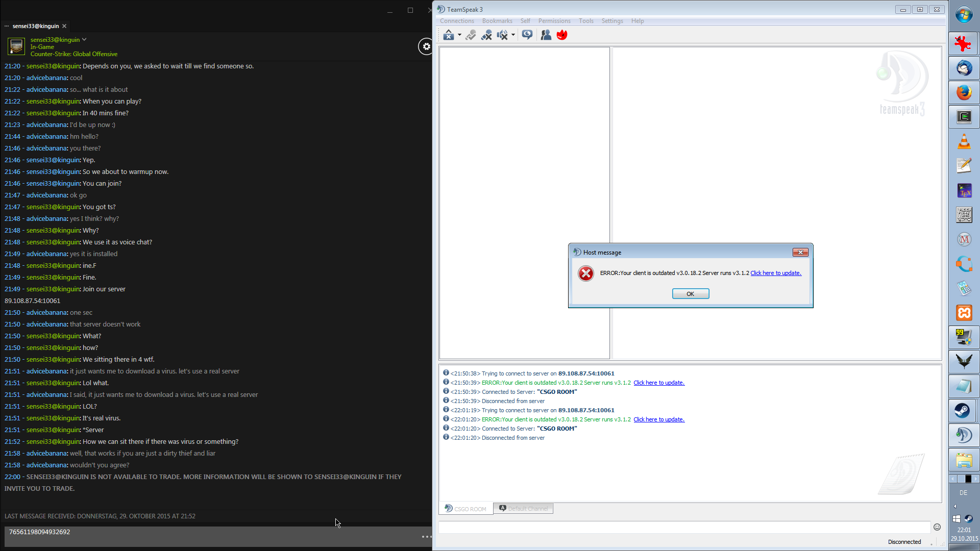Image resolution: width=980 pixels, height=551 pixels.
Task: Click the red Overwolf toolbar icon
Action: click(562, 35)
